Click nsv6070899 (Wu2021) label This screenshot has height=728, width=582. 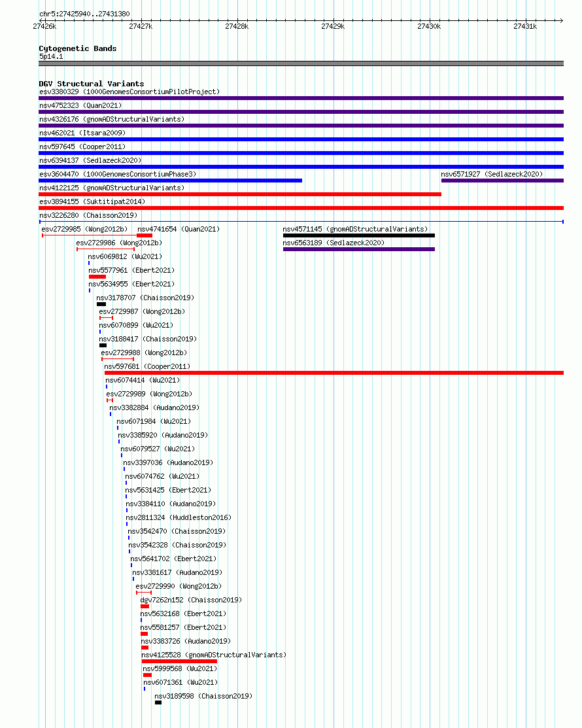click(136, 326)
